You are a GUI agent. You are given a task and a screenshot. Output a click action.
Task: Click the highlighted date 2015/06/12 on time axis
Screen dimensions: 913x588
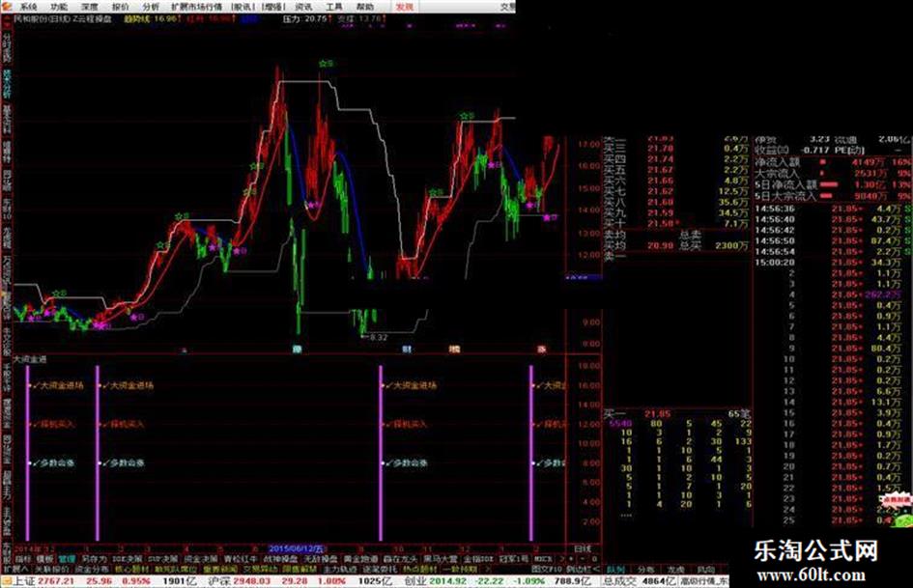[296, 549]
